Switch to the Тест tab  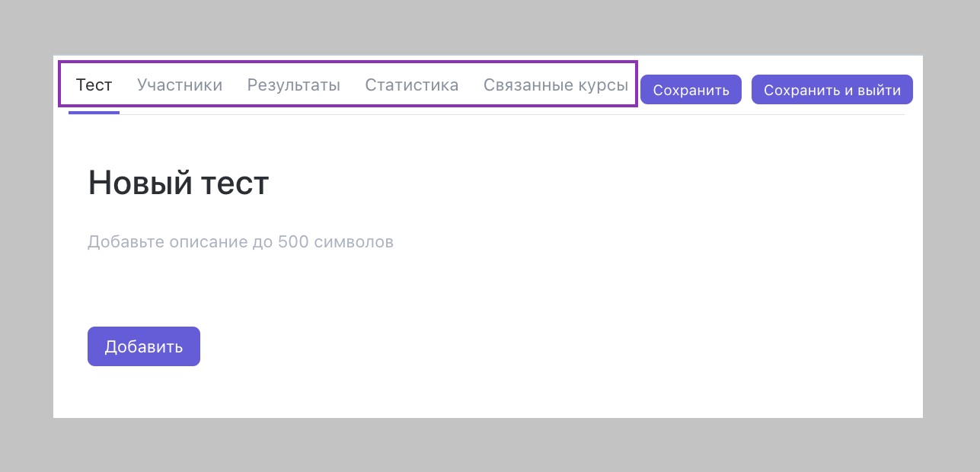coord(94,85)
